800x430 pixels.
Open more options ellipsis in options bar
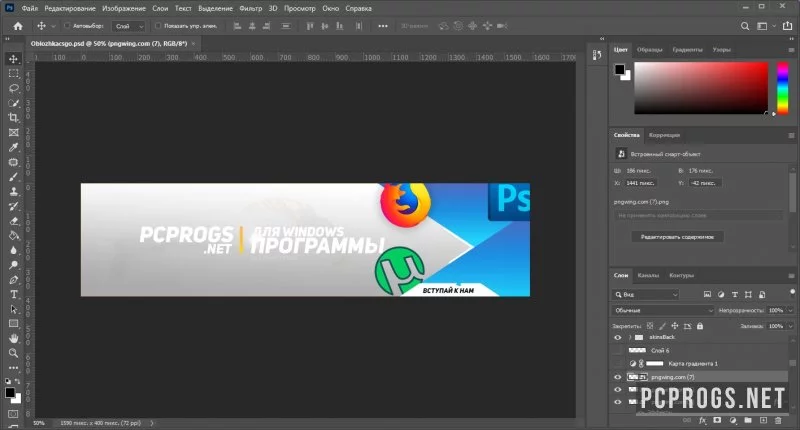point(383,26)
